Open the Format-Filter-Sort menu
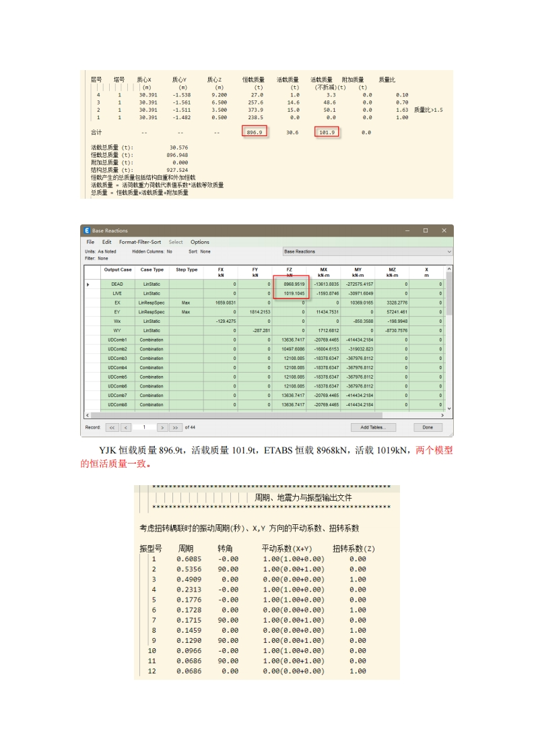The height and width of the screenshot is (756, 534). click(x=140, y=242)
